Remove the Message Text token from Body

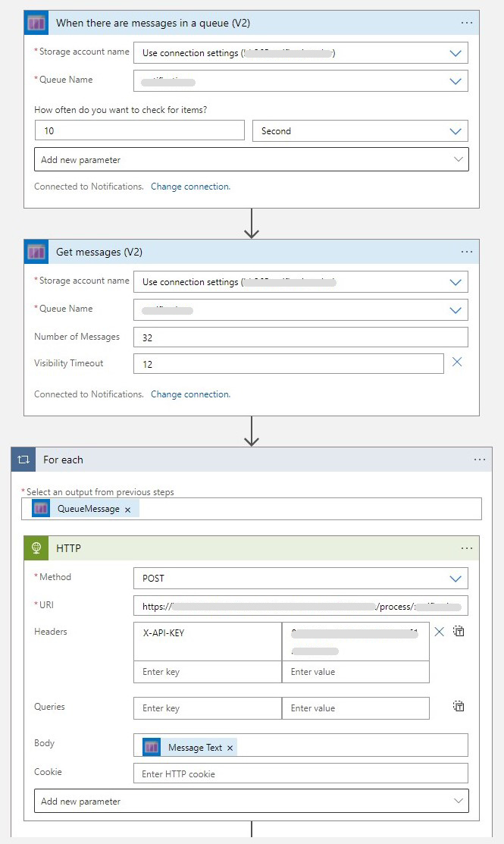[230, 748]
